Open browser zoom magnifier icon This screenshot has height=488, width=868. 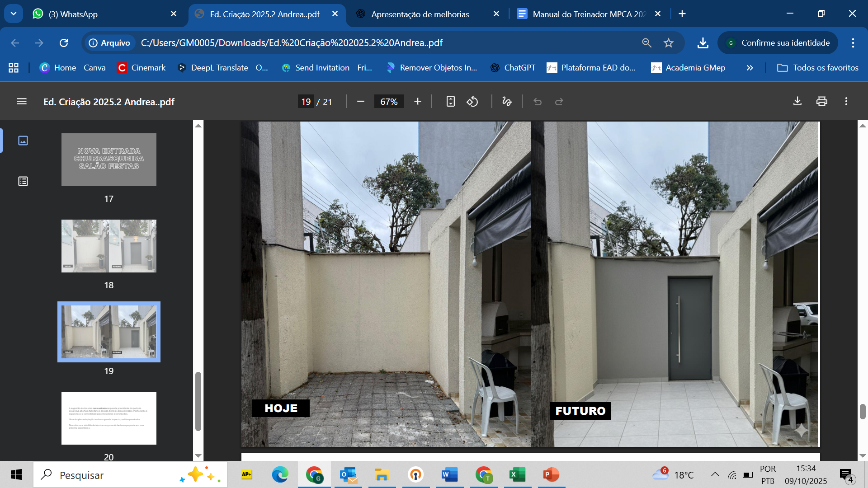647,43
